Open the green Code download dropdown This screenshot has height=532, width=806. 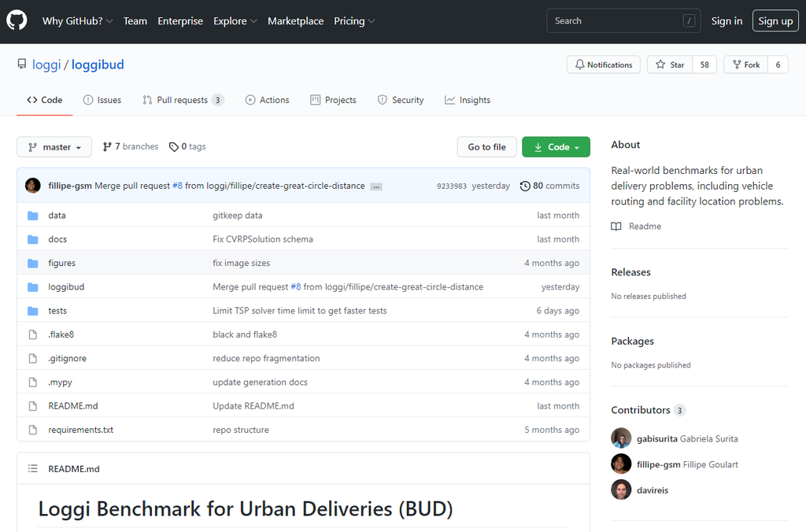[x=556, y=147]
